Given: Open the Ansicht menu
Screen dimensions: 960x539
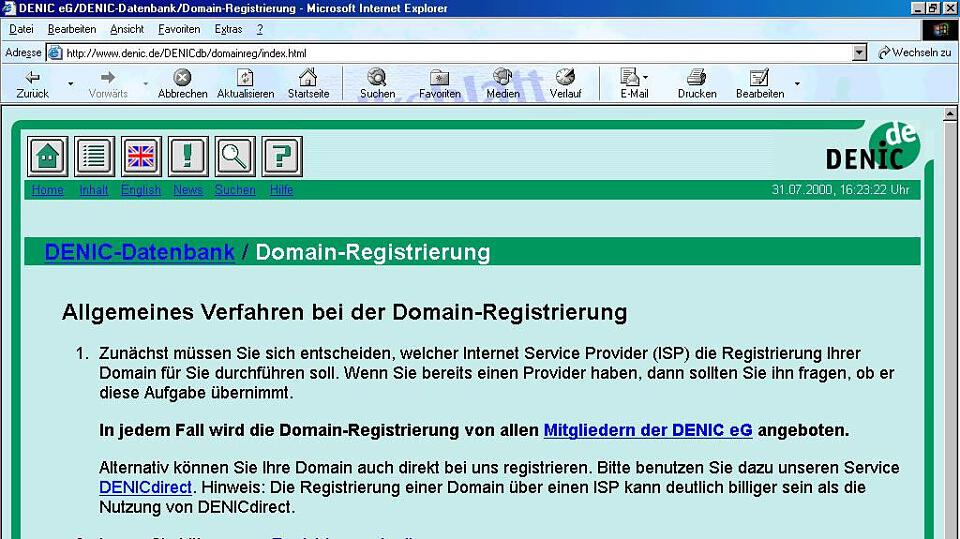Looking at the screenshot, I should pyautogui.click(x=127, y=29).
